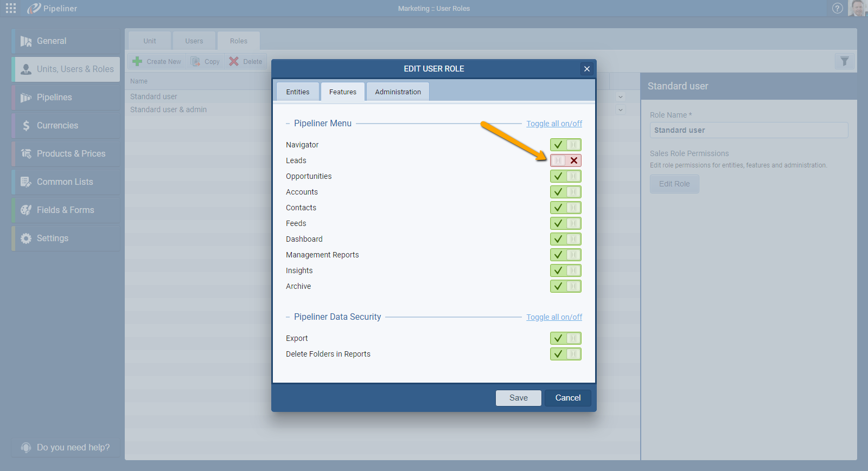Click Toggle all on/off for Pipeliner Menu

[x=554, y=124]
